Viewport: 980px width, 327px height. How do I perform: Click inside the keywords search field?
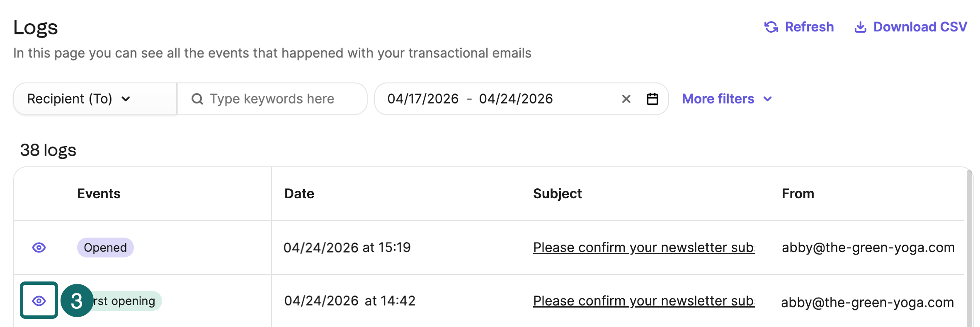click(x=272, y=99)
